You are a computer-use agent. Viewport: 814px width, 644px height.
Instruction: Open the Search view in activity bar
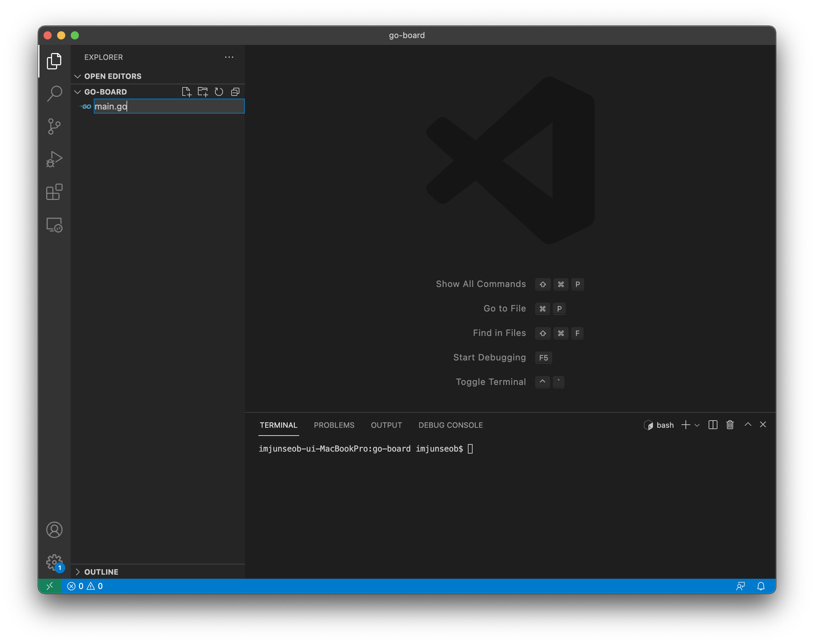pyautogui.click(x=54, y=94)
